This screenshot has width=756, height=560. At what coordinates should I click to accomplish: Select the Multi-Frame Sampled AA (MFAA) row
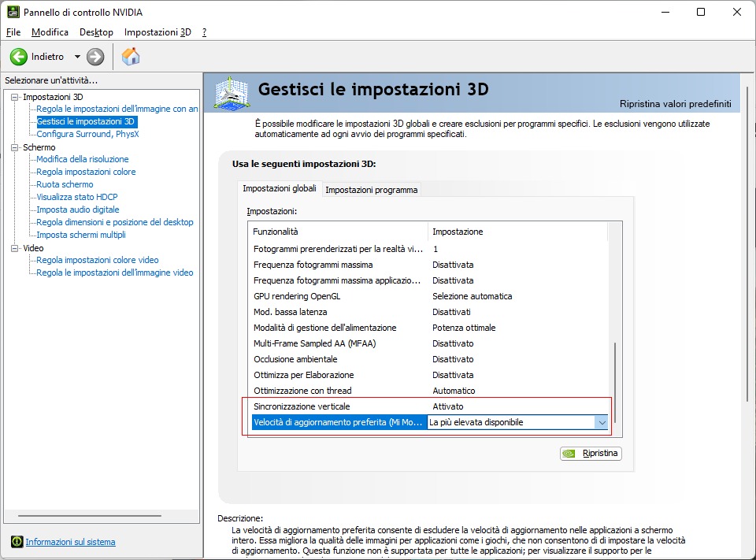[430, 343]
